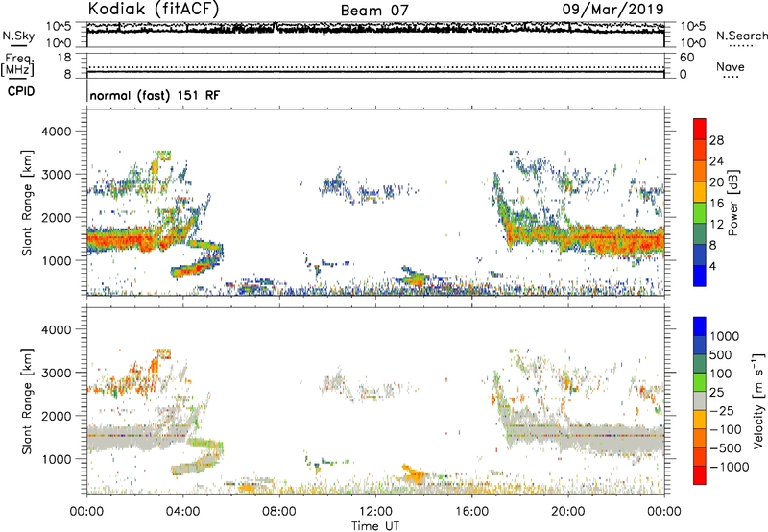Click the 'N.Search' legend label

pyautogui.click(x=741, y=36)
